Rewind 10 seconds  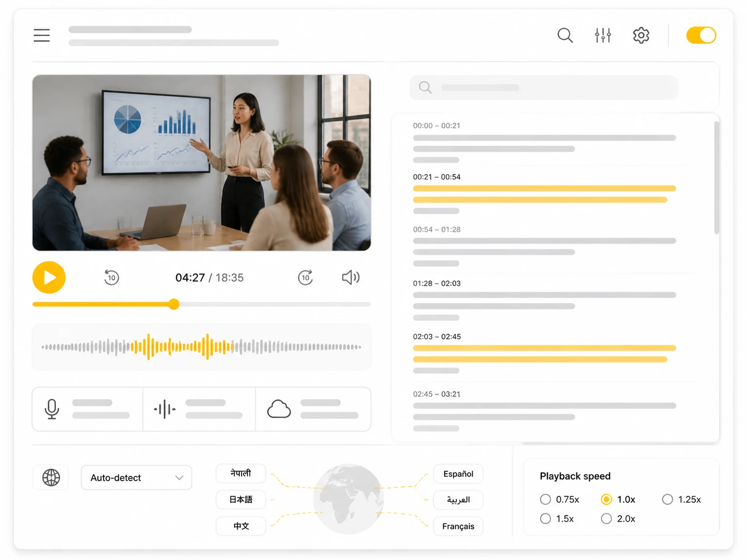click(111, 278)
